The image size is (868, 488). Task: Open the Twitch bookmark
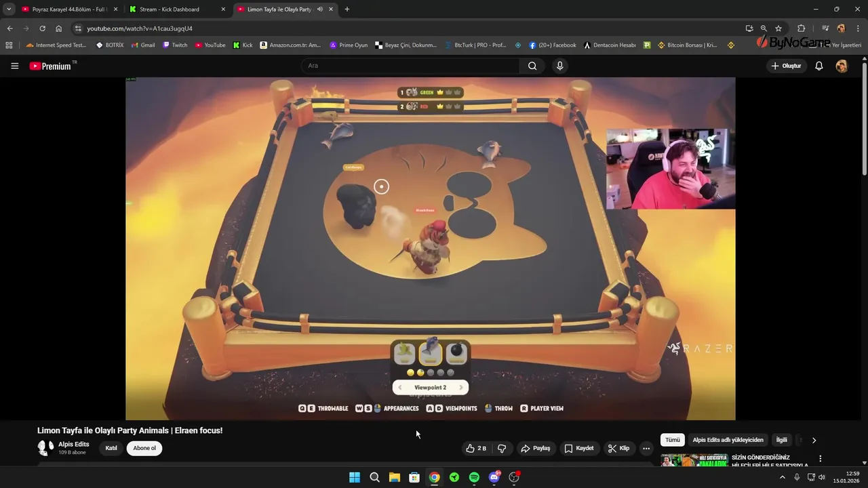[x=175, y=45]
